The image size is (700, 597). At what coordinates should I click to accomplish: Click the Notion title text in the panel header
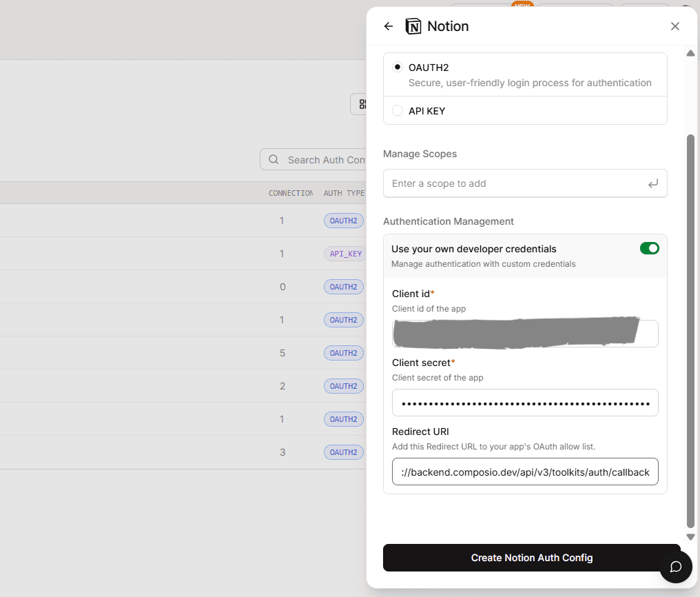(448, 26)
